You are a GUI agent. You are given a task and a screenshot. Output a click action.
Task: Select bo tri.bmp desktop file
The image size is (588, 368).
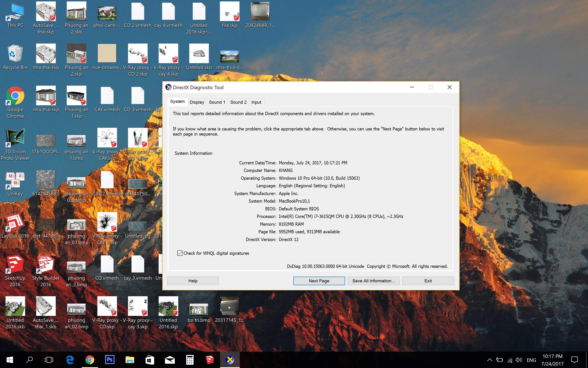coord(199,313)
